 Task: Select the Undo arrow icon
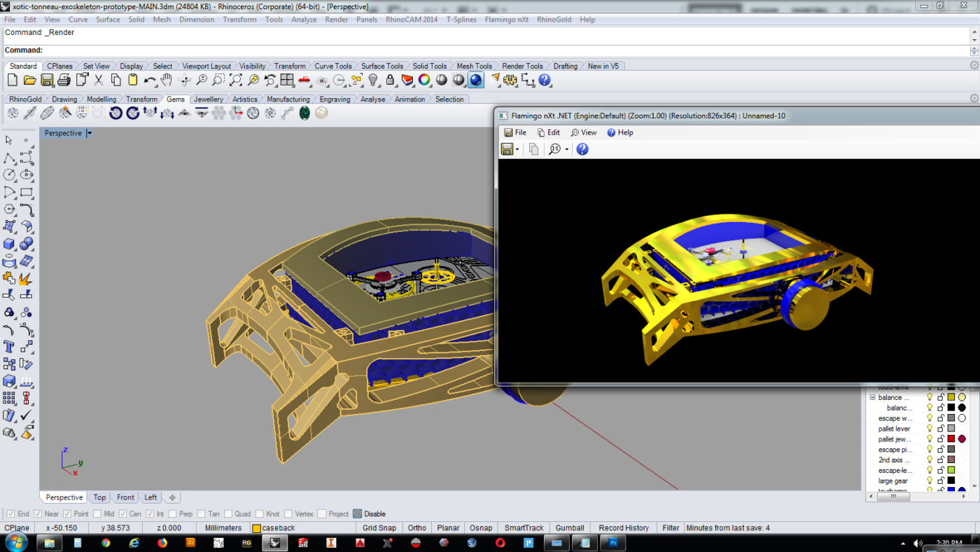(x=149, y=81)
